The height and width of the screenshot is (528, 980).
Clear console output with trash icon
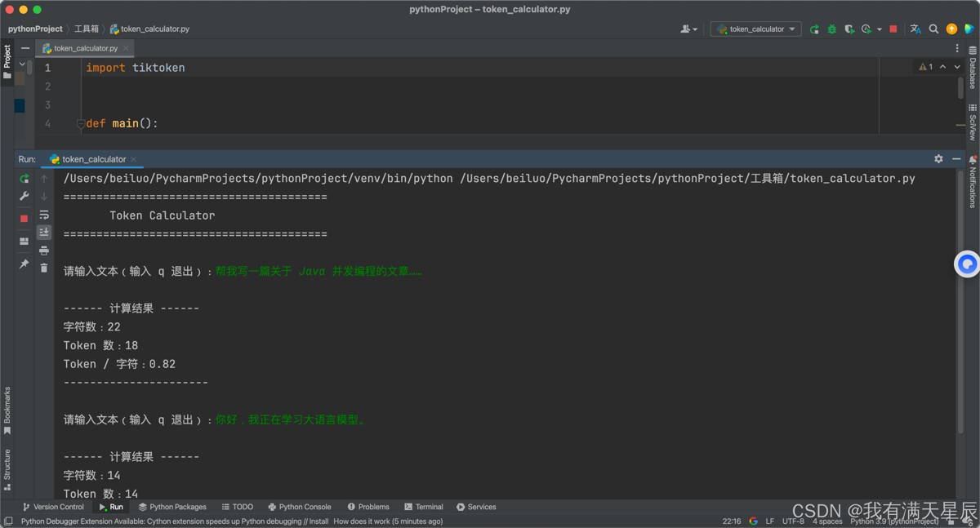44,268
